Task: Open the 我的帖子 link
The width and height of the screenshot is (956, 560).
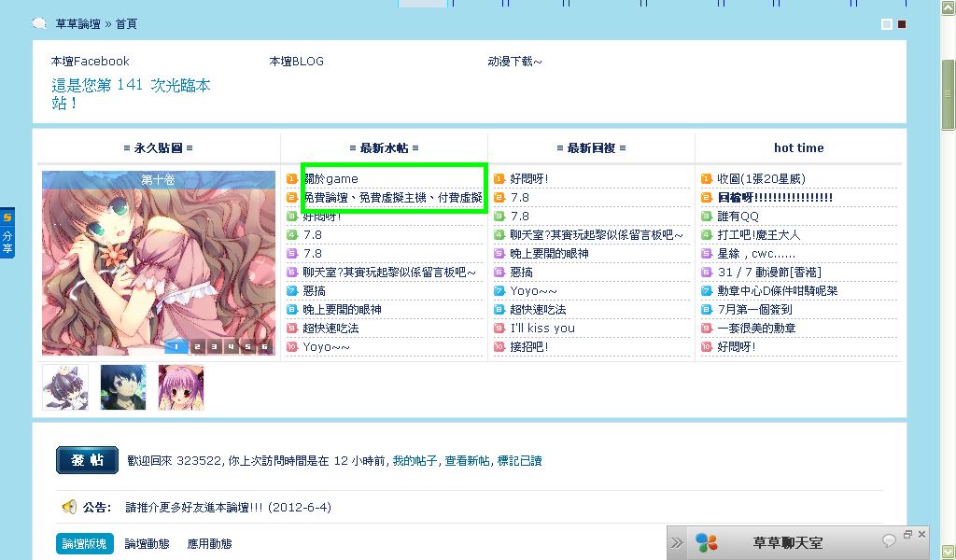Action: pos(415,461)
